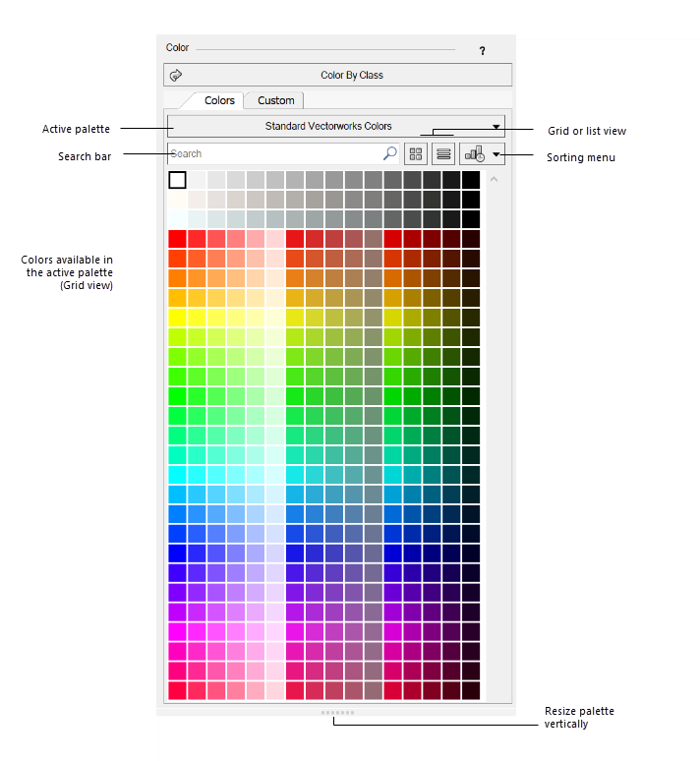
Task: Open the Colors tab
Action: coord(219,100)
